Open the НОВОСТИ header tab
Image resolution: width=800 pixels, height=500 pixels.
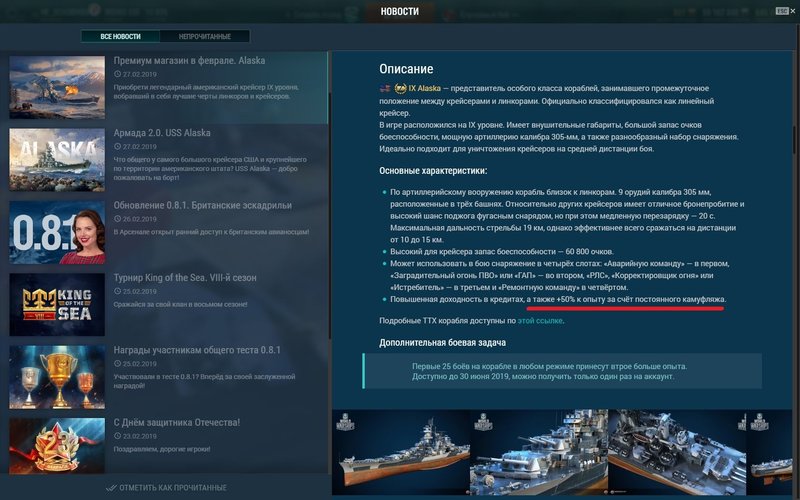pos(399,11)
